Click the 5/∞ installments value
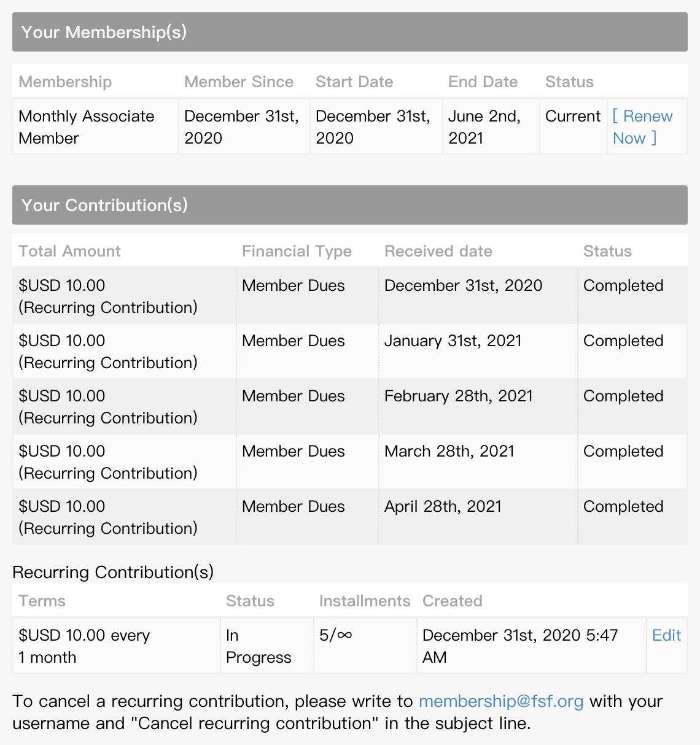This screenshot has width=700, height=745. tap(335, 635)
